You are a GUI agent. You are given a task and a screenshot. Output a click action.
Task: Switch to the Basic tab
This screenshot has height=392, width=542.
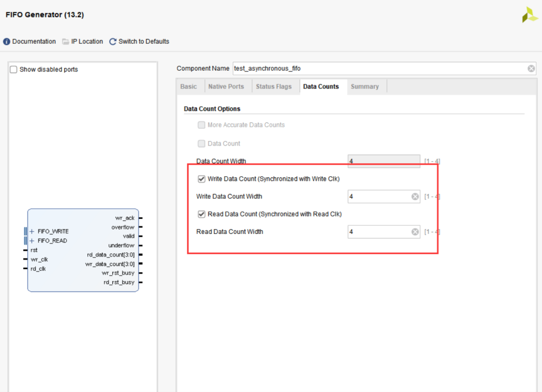click(x=189, y=86)
